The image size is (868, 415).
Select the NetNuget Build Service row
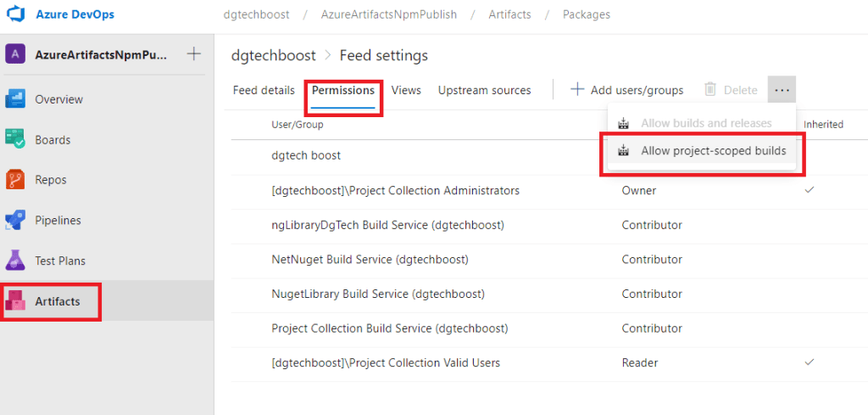click(370, 259)
